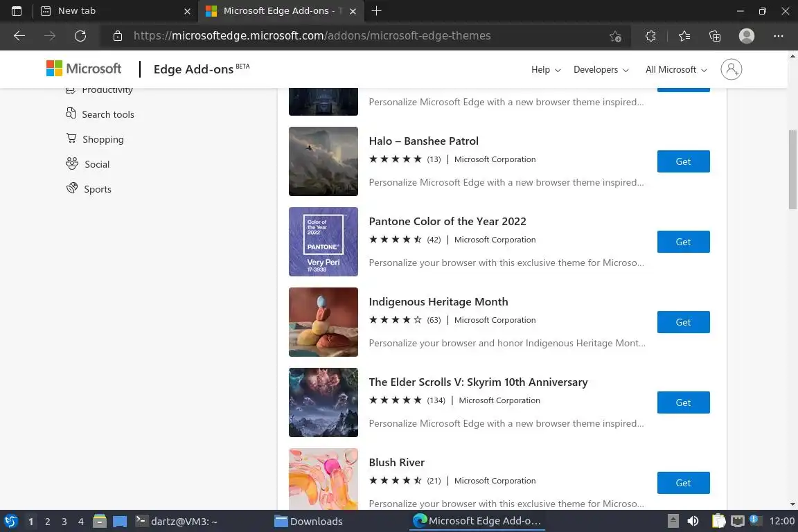Open the Collections icon
The width and height of the screenshot is (798, 532).
coord(715,36)
